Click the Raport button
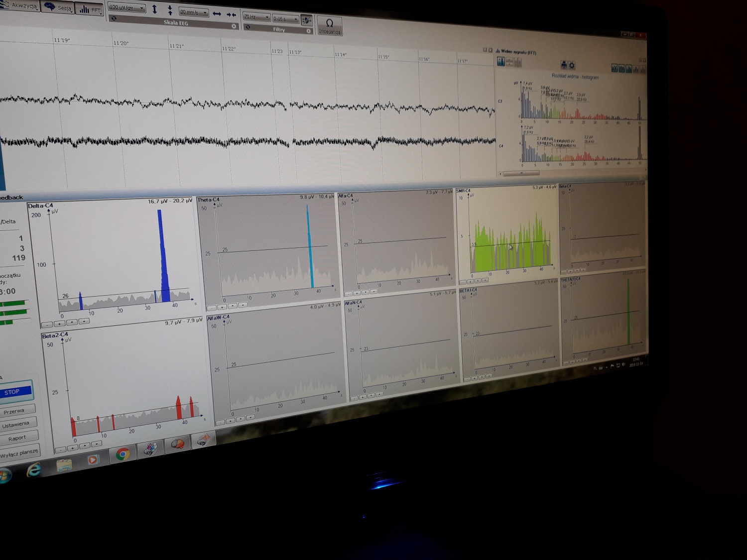This screenshot has height=560, width=747. 19,438
